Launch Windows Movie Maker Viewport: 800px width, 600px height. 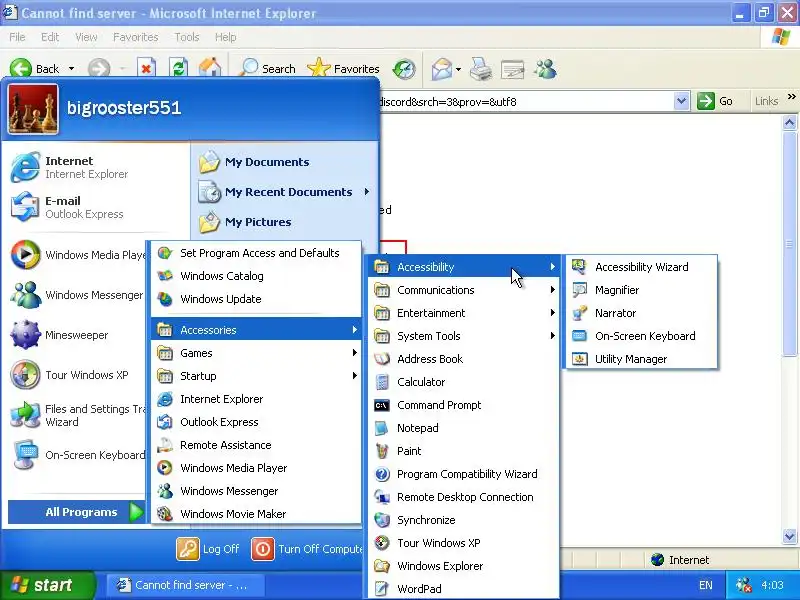[256, 514]
